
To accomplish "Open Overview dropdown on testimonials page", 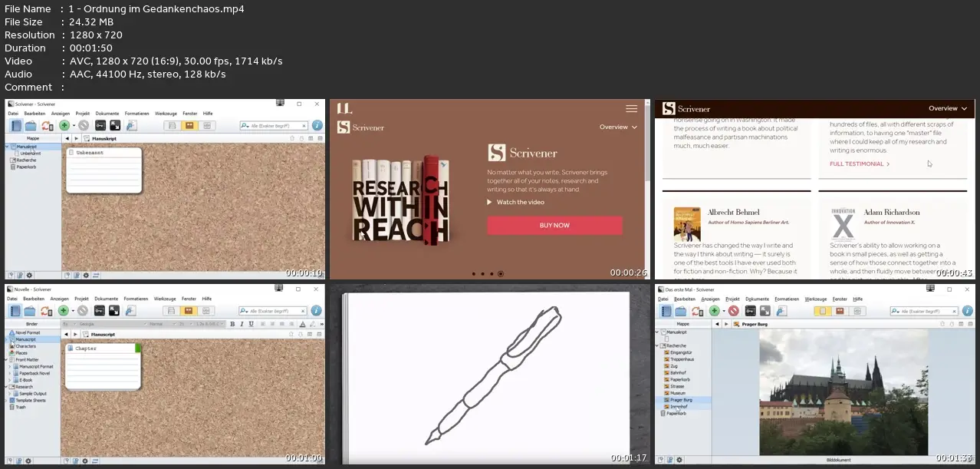I will 948,109.
